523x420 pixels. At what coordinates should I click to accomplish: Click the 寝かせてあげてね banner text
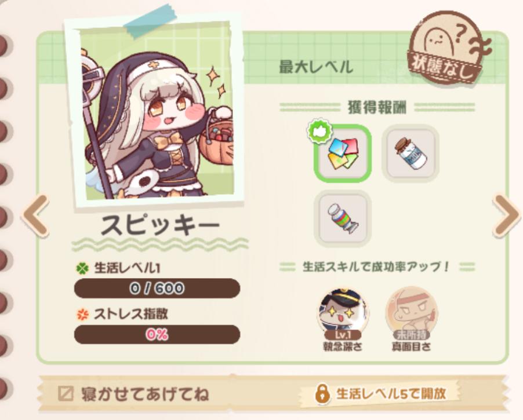pyautogui.click(x=145, y=394)
